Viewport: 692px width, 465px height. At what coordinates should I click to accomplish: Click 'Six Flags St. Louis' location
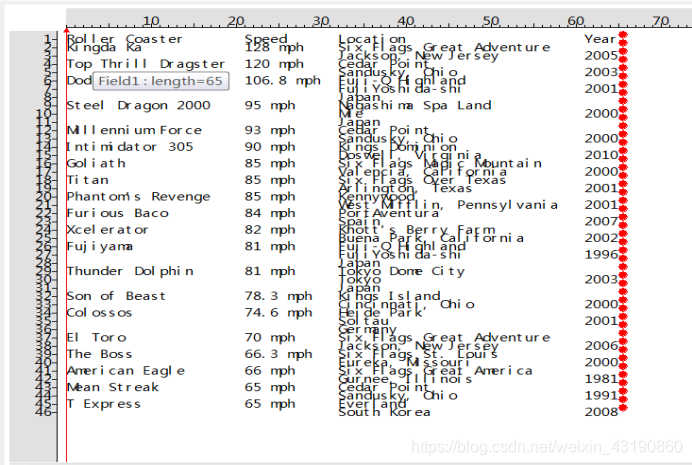(x=418, y=354)
